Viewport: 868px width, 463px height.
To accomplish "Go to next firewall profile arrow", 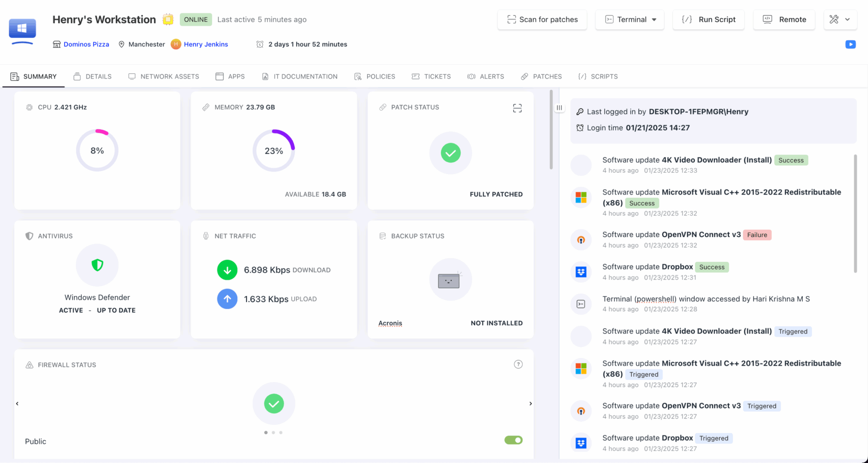I will 530,404.
